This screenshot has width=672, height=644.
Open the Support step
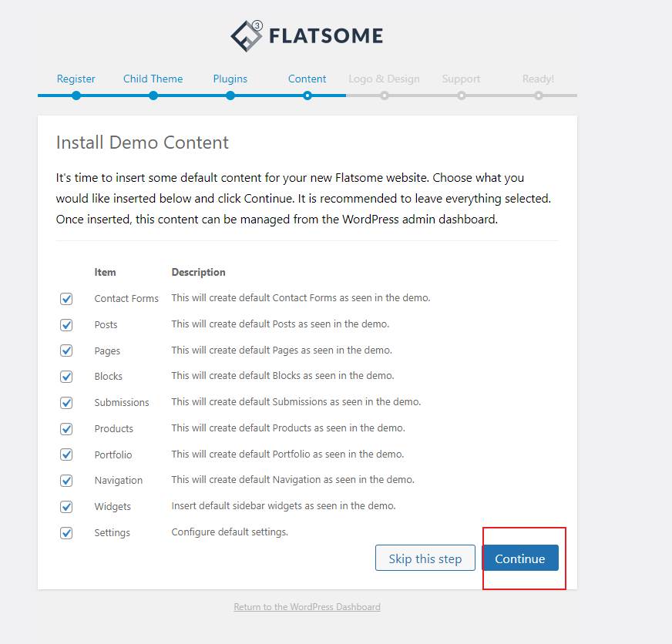461,79
